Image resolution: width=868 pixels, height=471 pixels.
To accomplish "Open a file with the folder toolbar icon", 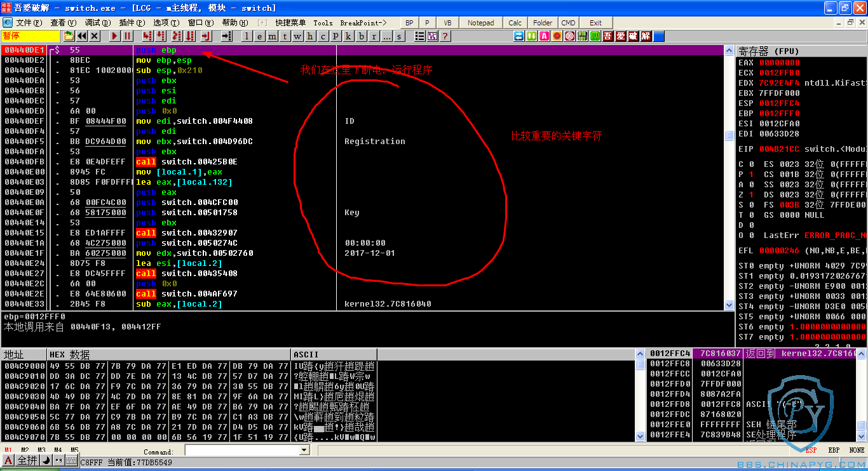I will pyautogui.click(x=69, y=36).
